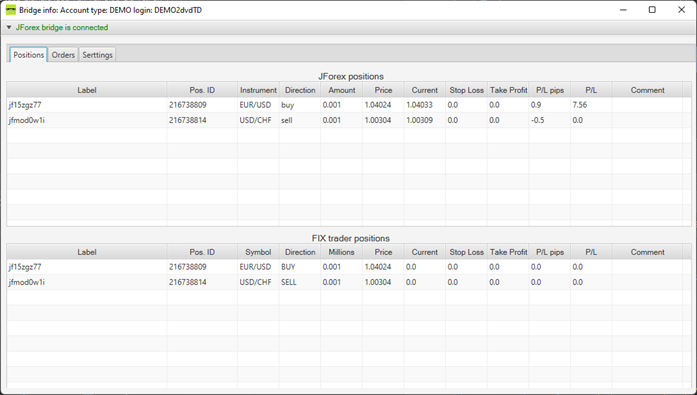The height and width of the screenshot is (395, 697).
Task: Click current price 1.04033
Action: 419,105
